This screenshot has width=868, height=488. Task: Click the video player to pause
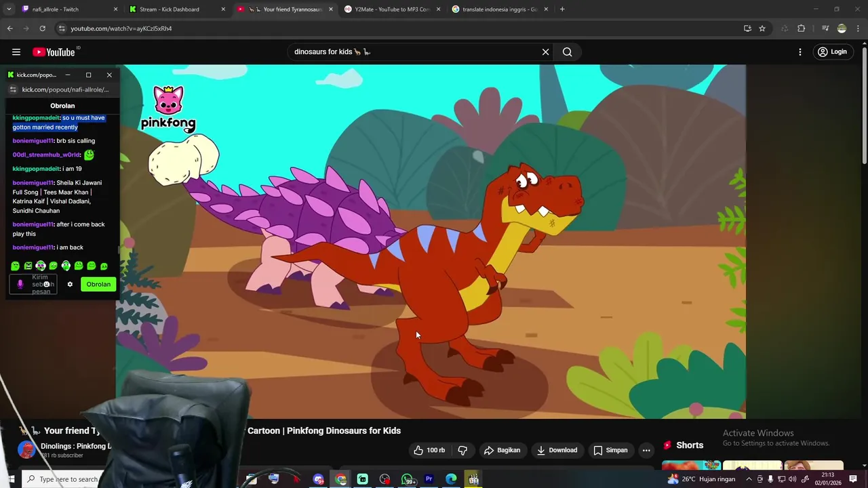tap(431, 241)
